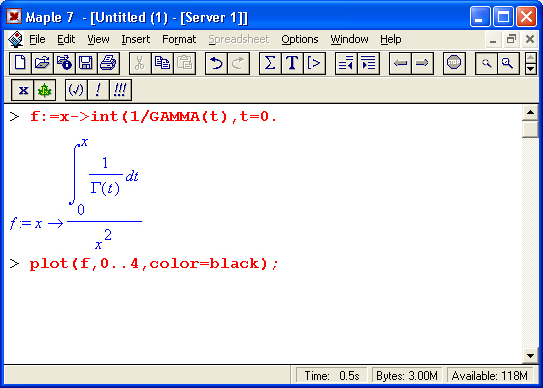Image resolution: width=543 pixels, height=388 pixels.
Task: Click the 'Available: 118M' status bar field
Action: coord(490,376)
